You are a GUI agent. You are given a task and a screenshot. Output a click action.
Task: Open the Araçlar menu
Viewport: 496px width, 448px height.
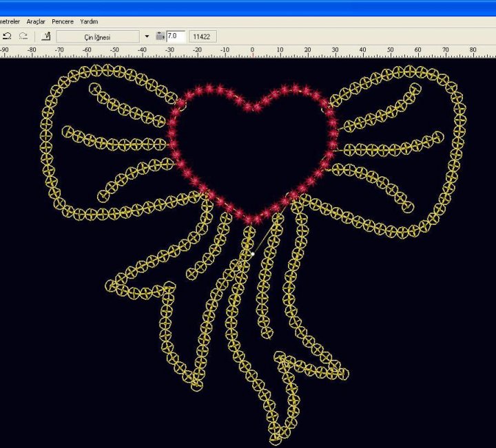pyautogui.click(x=36, y=21)
